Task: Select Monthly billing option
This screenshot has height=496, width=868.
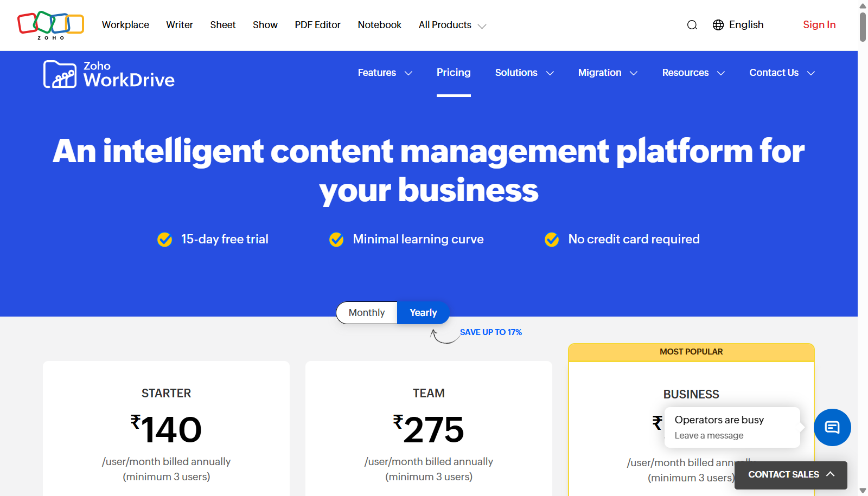Action: coord(367,313)
